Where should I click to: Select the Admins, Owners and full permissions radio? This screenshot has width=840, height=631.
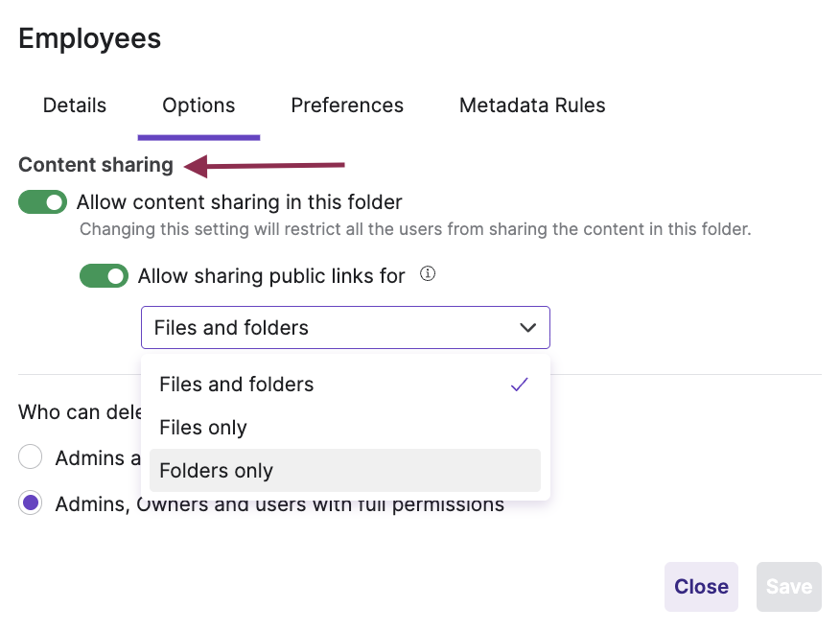[30, 502]
